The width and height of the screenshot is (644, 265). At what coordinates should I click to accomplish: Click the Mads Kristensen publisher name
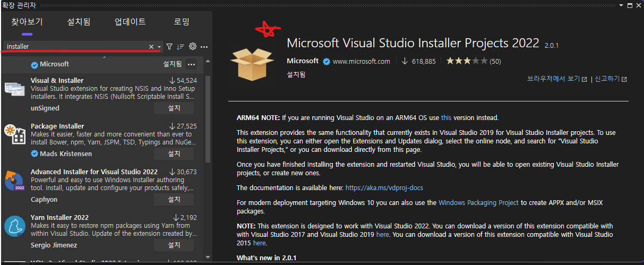click(x=66, y=154)
